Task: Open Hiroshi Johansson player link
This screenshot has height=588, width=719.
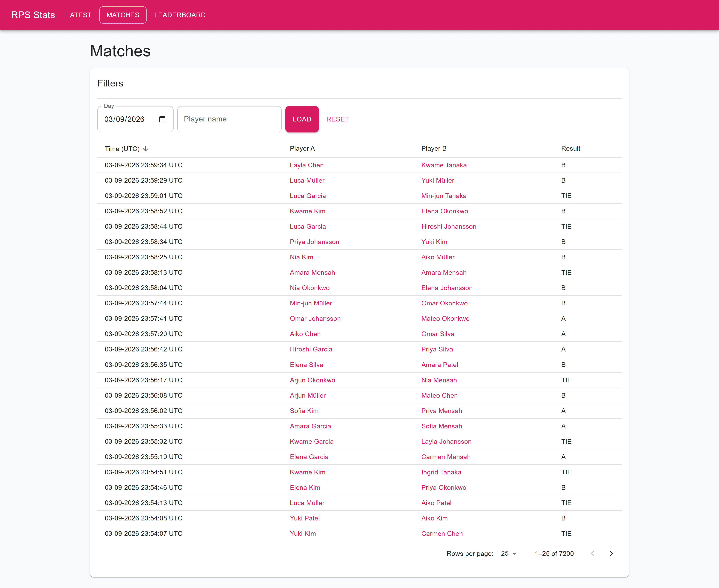Action: (x=449, y=227)
